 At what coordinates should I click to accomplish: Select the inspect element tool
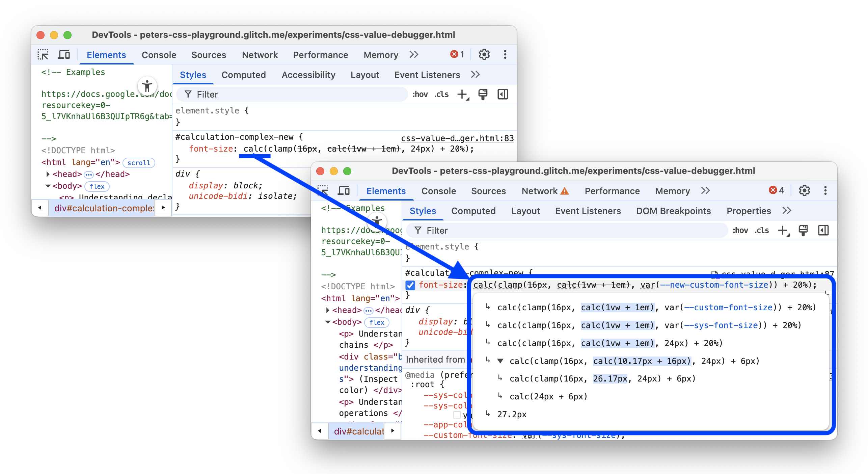pos(323,191)
